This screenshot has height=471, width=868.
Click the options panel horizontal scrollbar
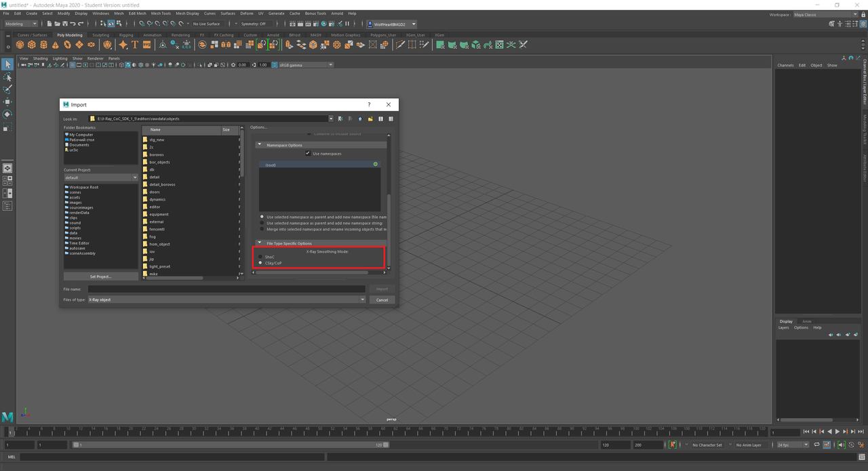[x=311, y=272]
